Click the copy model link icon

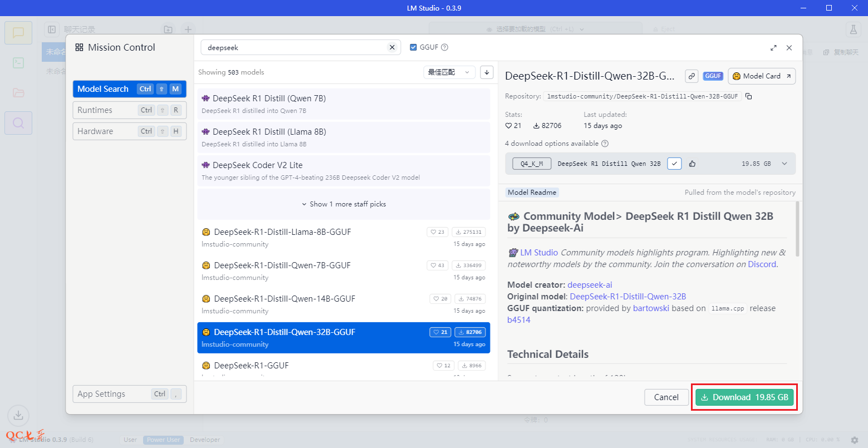tap(692, 76)
